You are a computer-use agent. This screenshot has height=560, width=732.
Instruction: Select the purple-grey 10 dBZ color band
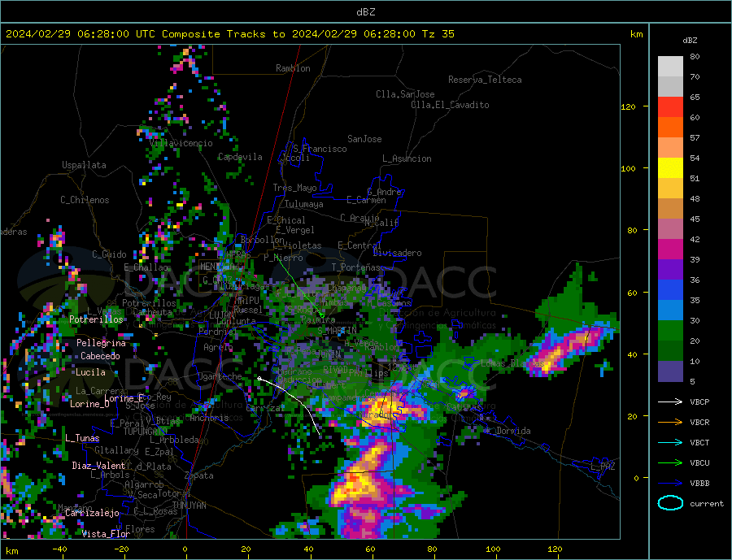click(670, 371)
